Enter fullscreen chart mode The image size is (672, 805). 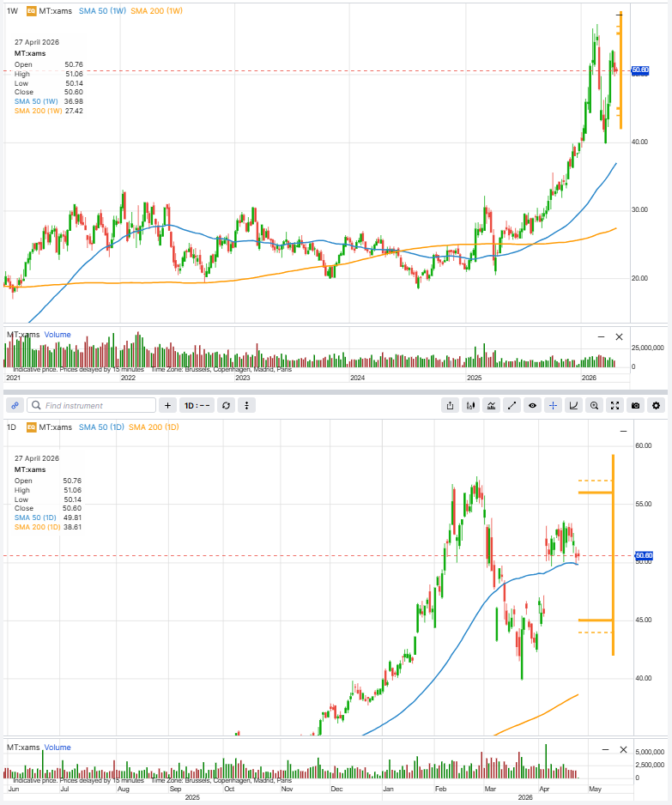point(615,405)
